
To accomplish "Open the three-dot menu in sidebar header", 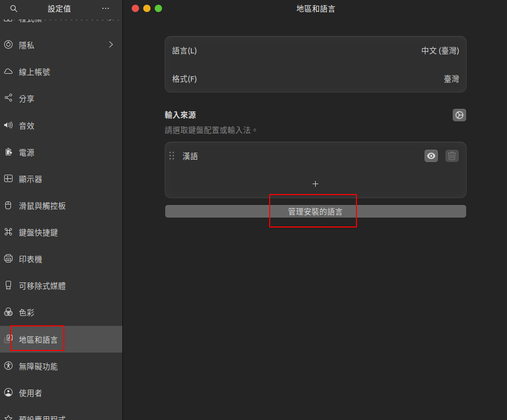I will click(x=106, y=9).
